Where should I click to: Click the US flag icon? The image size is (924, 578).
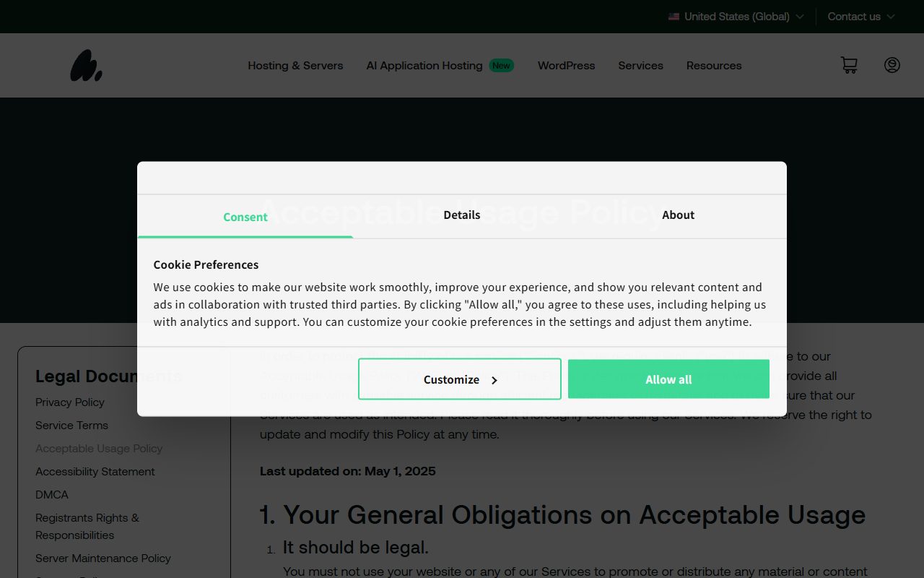pos(674,17)
